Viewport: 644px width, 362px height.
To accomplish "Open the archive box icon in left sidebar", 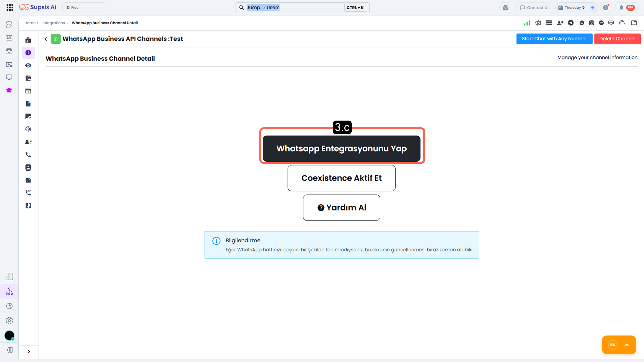I will 9,51.
